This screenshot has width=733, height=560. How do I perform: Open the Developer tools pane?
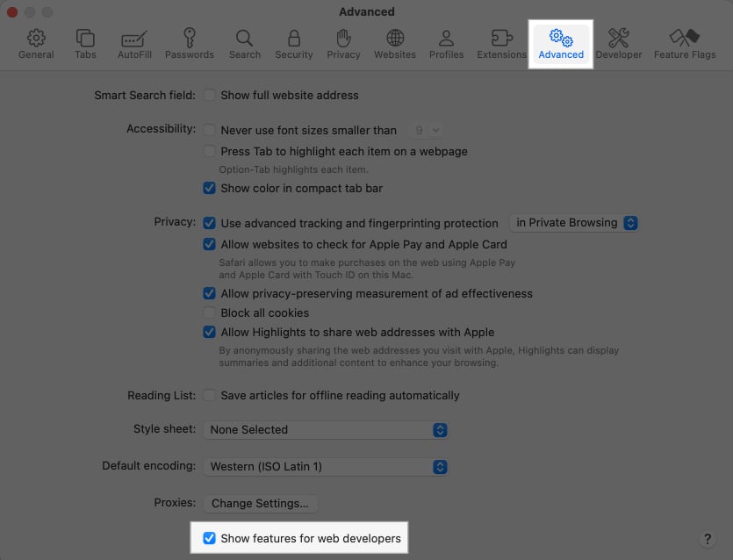click(619, 45)
